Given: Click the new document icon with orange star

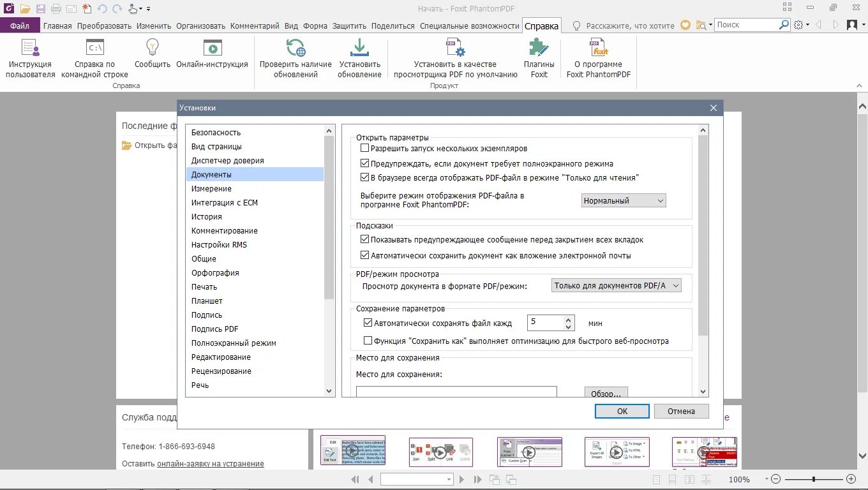Looking at the screenshot, I should coord(87,9).
